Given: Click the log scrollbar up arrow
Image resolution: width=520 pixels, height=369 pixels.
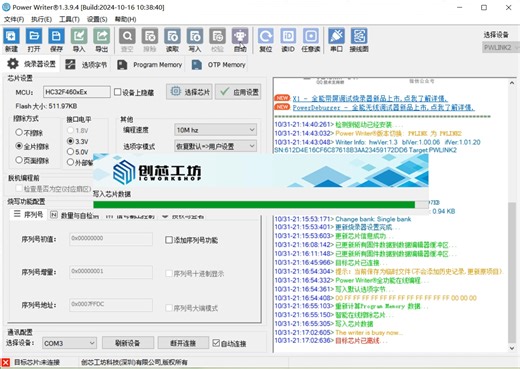Looking at the screenshot, I should [512, 82].
